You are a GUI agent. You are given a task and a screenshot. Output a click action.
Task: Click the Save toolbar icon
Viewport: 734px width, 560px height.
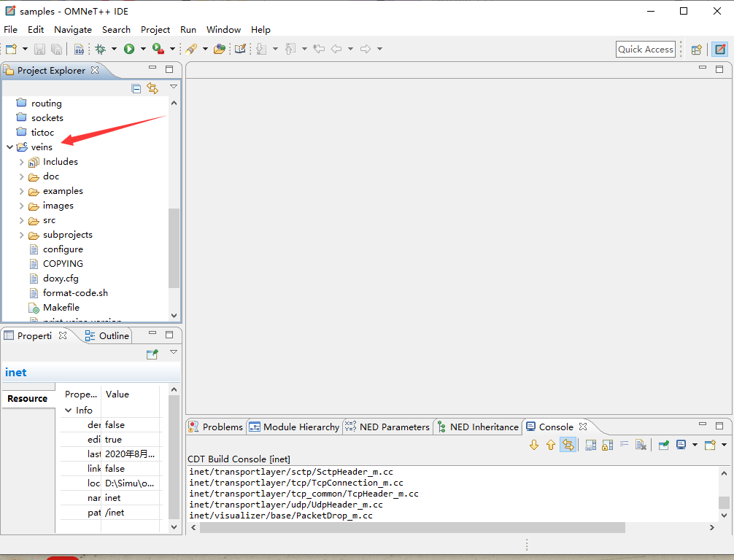[40, 49]
